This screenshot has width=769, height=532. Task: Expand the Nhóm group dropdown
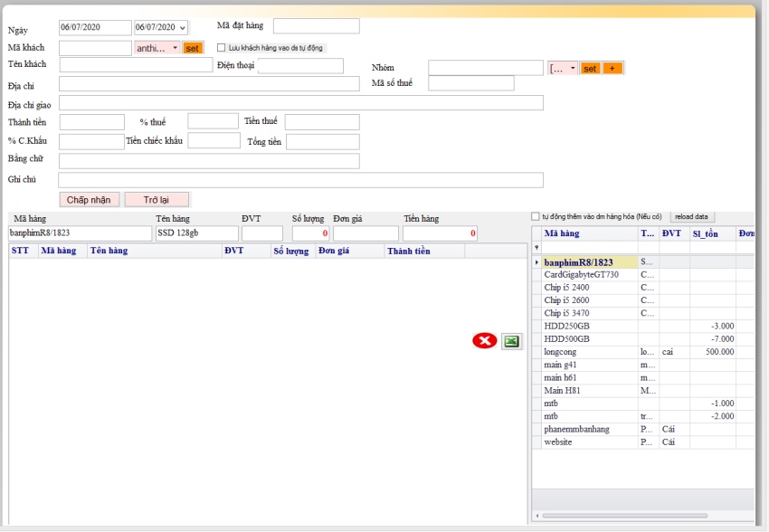click(x=573, y=68)
